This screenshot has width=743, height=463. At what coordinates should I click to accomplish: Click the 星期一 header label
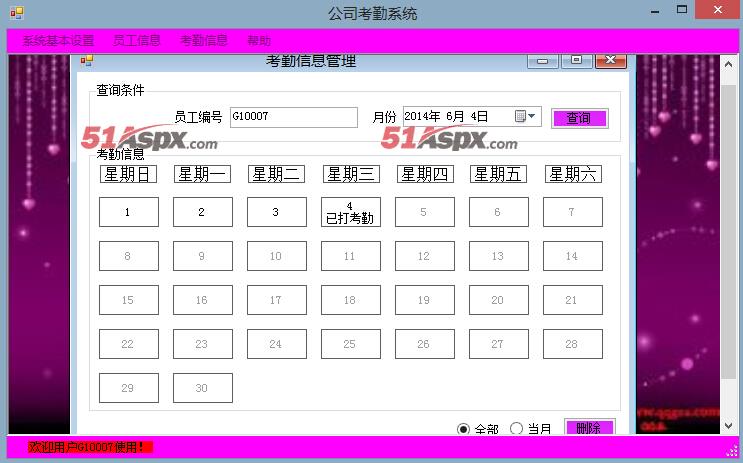[202, 174]
